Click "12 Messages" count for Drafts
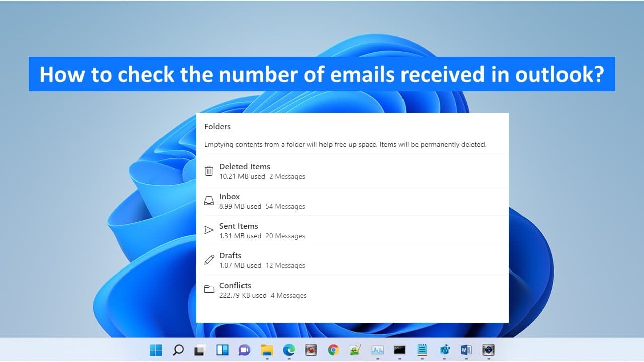 pyautogui.click(x=285, y=265)
